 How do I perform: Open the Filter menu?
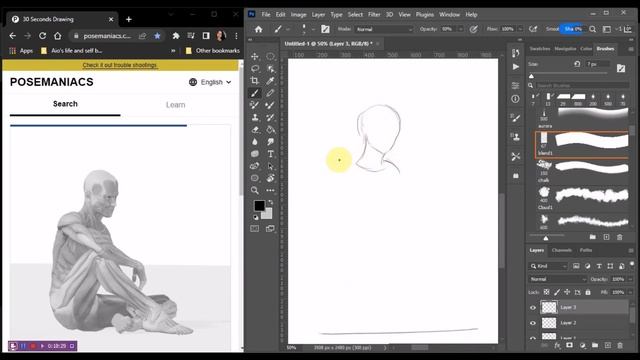click(x=374, y=14)
